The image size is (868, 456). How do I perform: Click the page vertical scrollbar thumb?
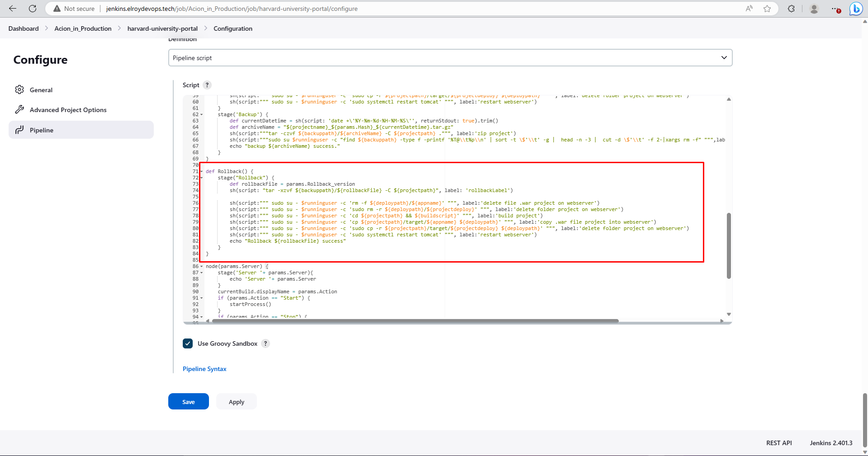pyautogui.click(x=865, y=420)
